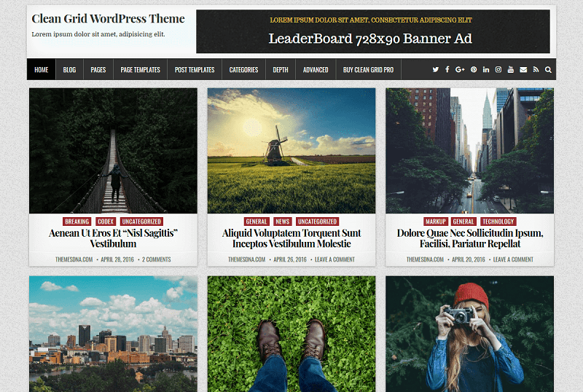Open the Page Templates menu item
The height and width of the screenshot is (392, 583).
click(x=140, y=69)
